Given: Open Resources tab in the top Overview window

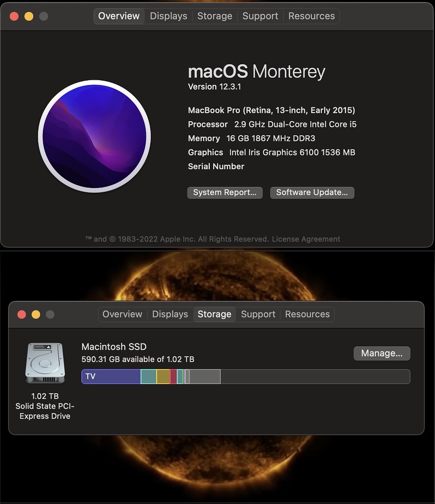Looking at the screenshot, I should [311, 16].
